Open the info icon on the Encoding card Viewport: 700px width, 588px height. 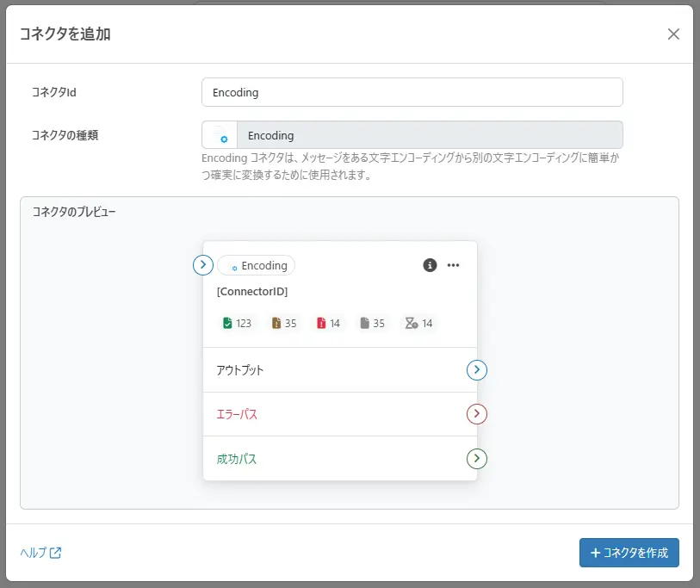pyautogui.click(x=429, y=265)
